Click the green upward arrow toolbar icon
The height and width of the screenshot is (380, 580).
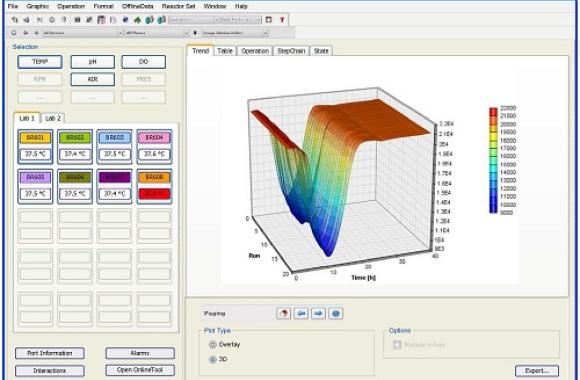point(137,20)
